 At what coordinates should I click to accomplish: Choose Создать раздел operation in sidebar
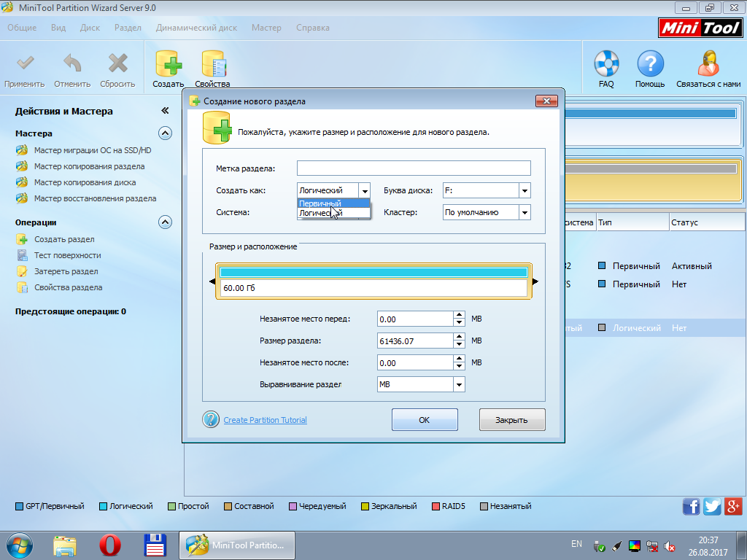point(64,239)
